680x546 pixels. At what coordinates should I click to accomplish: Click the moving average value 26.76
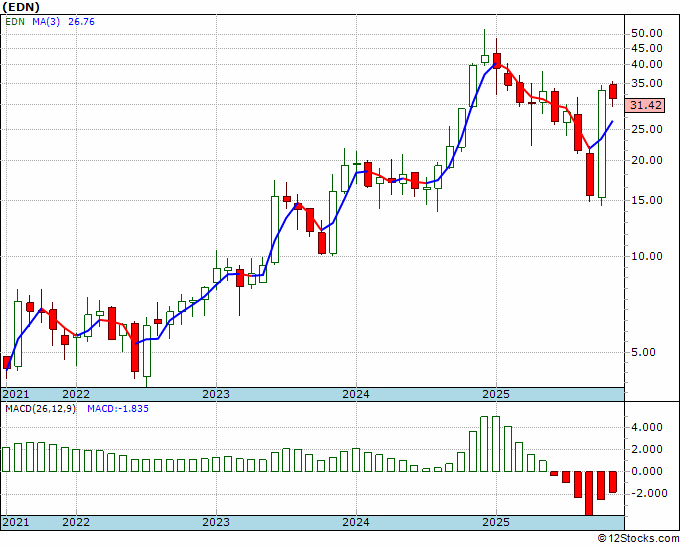coord(81,22)
